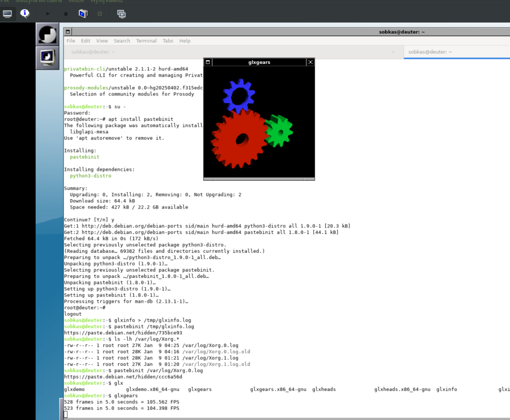Expand the shutdown options dropdown
The image size is (510, 420).
pos(100,14)
